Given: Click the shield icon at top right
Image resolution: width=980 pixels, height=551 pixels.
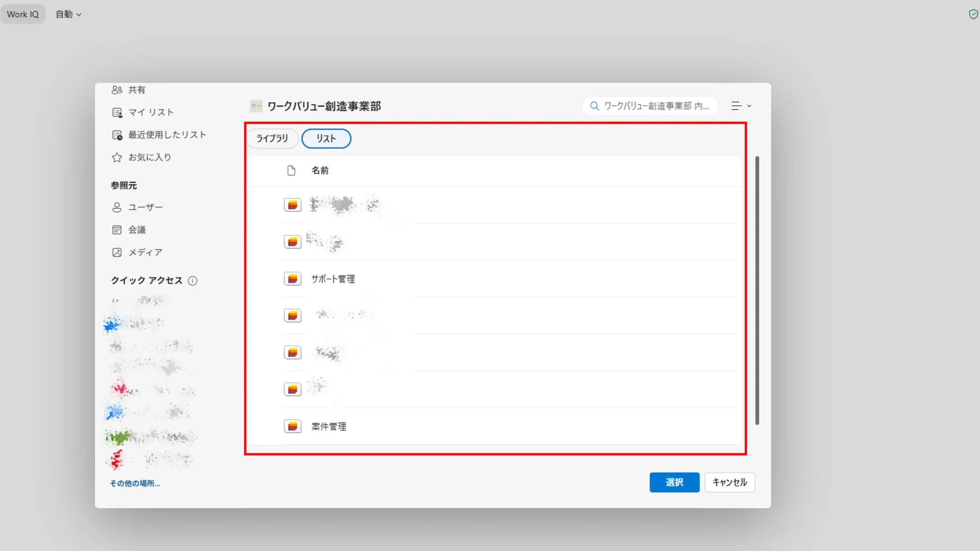Looking at the screenshot, I should pyautogui.click(x=973, y=14).
